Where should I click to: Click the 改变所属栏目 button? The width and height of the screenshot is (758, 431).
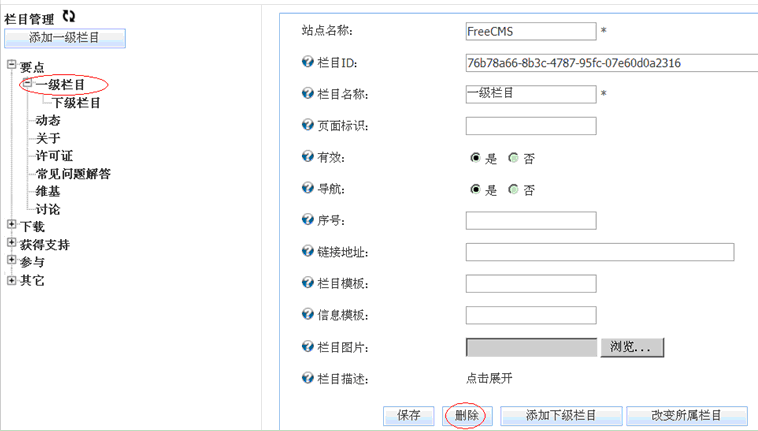click(687, 416)
